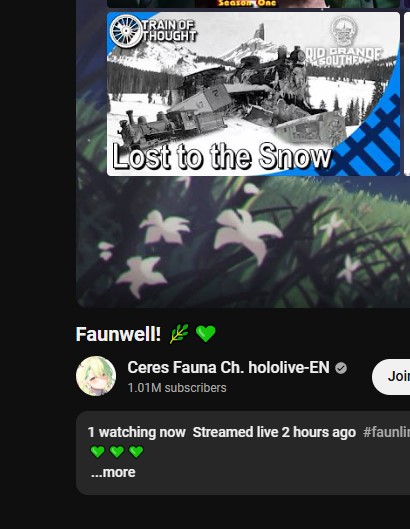
Task: Click middle green heart in description
Action: (117, 451)
